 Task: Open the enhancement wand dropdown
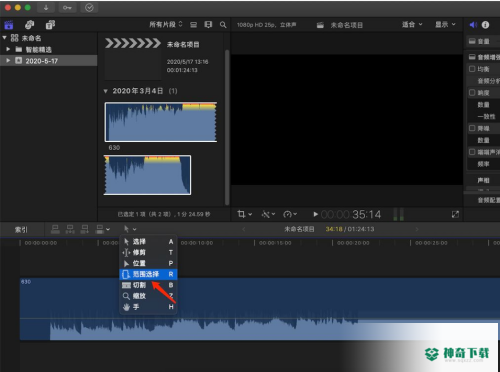coord(268,214)
